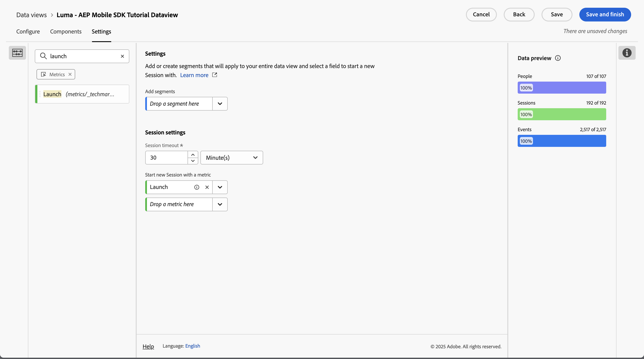Screen dimensions: 644x359
Task: Switch to the Components tab
Action: click(x=66, y=32)
